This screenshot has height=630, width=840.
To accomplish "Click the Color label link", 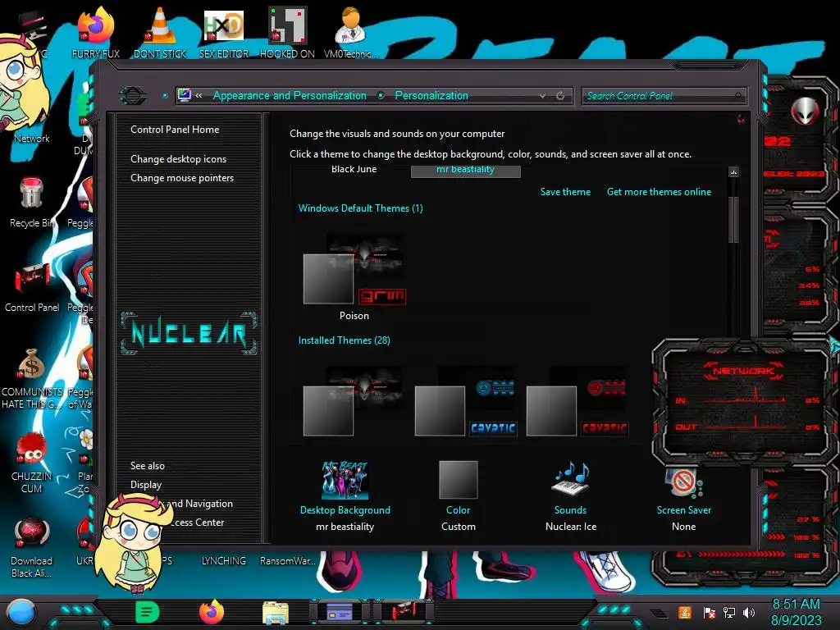I will point(458,510).
